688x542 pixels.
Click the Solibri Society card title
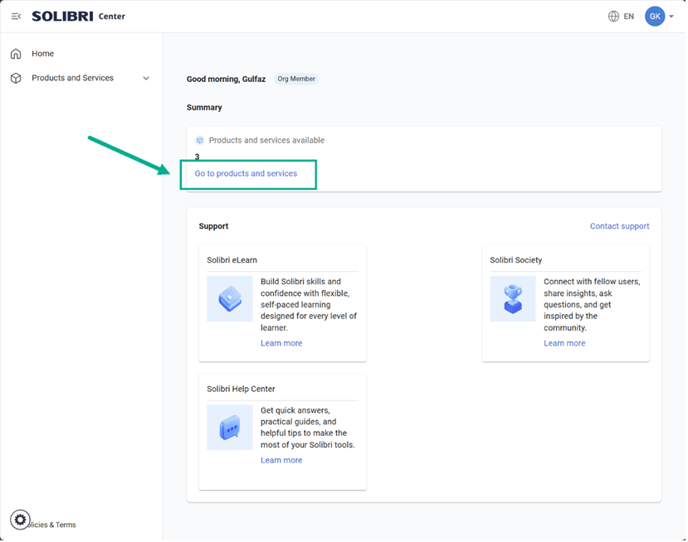pos(516,260)
